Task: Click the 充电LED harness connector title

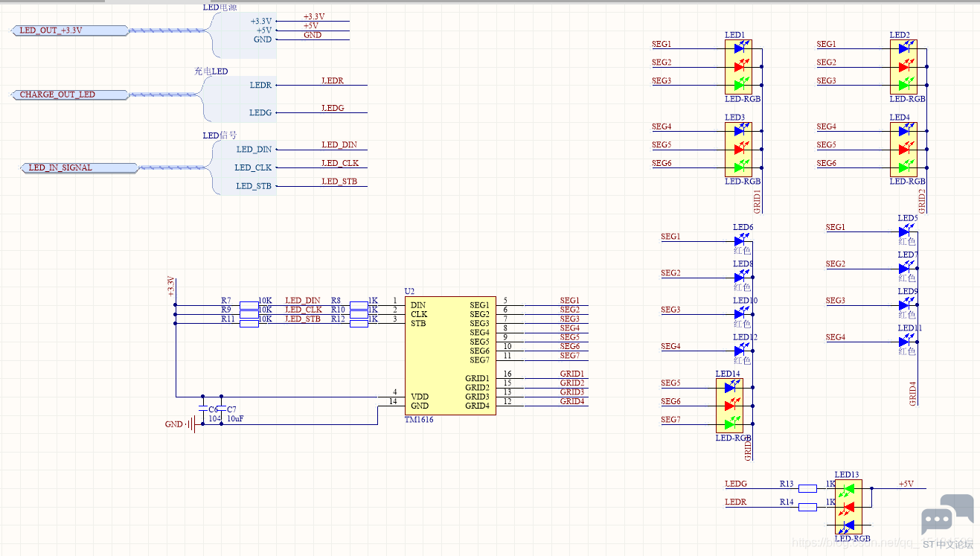Action: tap(211, 71)
